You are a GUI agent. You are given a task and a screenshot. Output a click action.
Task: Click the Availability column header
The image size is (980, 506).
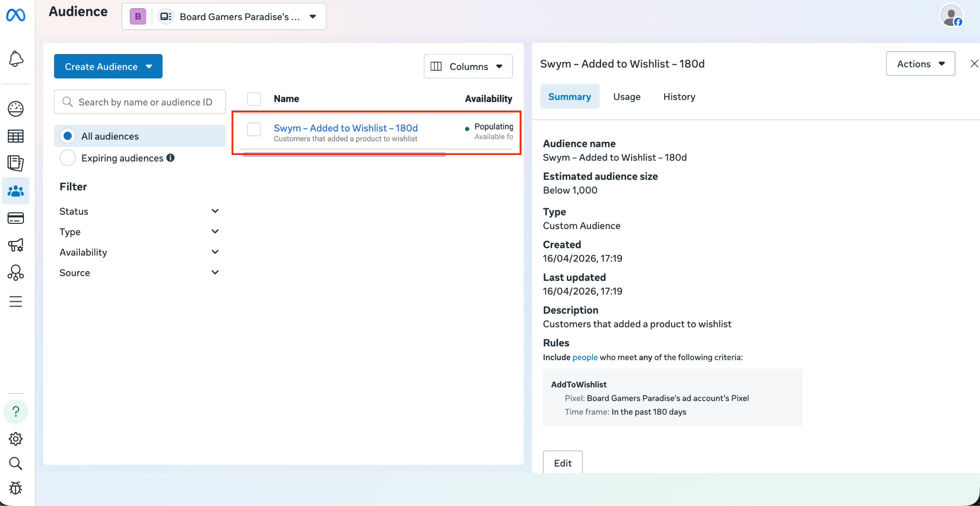coord(489,99)
